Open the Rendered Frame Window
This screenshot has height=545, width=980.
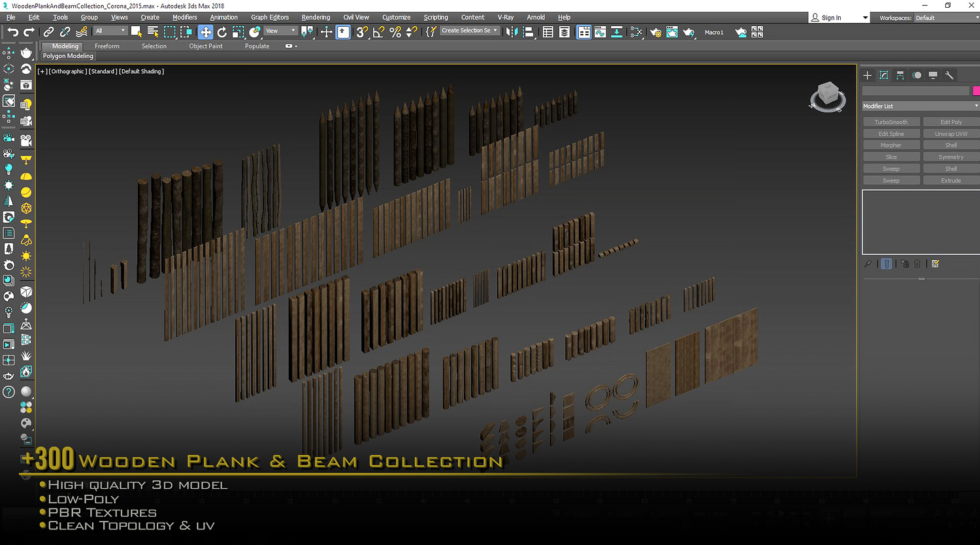(x=672, y=32)
